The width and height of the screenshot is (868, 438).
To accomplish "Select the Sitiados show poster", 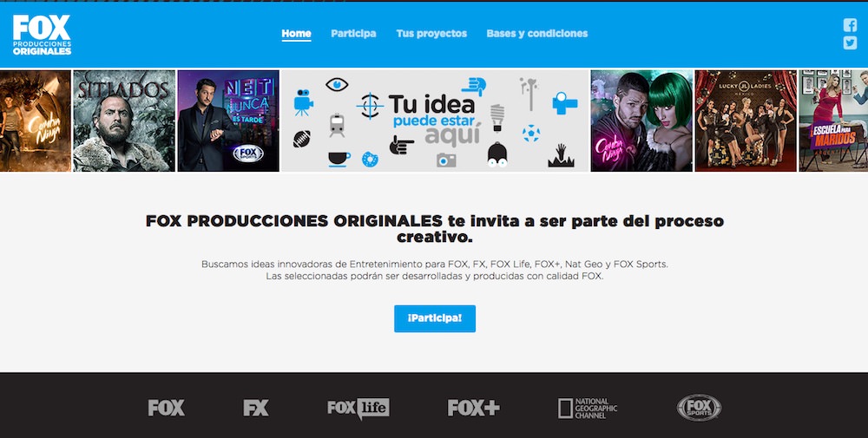I will click(x=124, y=121).
